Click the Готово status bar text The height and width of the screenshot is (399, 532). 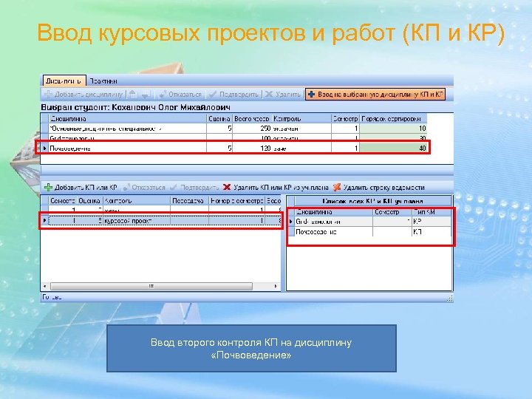click(52, 297)
